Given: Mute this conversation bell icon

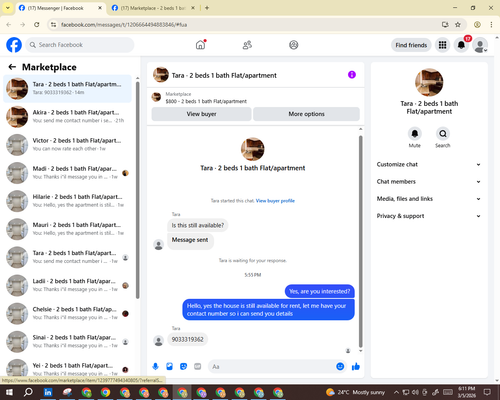Looking at the screenshot, I should click(x=415, y=134).
